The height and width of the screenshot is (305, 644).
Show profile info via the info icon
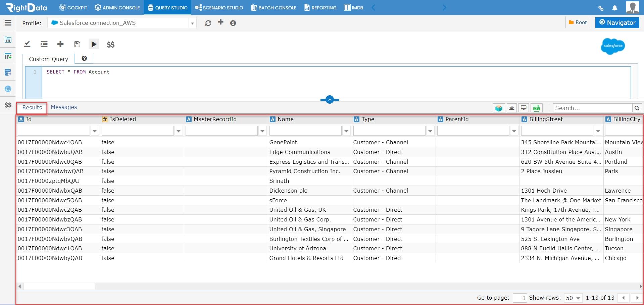[233, 23]
